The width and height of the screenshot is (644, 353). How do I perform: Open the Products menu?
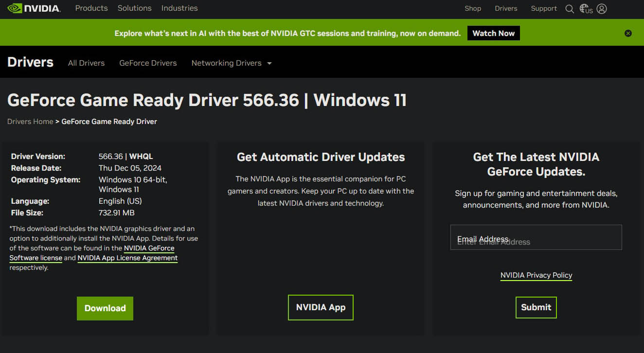coord(91,8)
